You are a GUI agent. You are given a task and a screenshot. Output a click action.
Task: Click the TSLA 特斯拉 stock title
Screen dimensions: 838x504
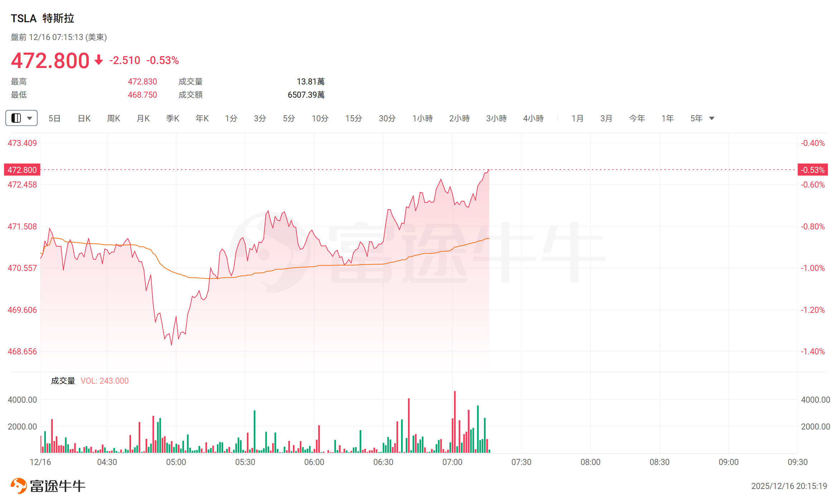[x=43, y=18]
